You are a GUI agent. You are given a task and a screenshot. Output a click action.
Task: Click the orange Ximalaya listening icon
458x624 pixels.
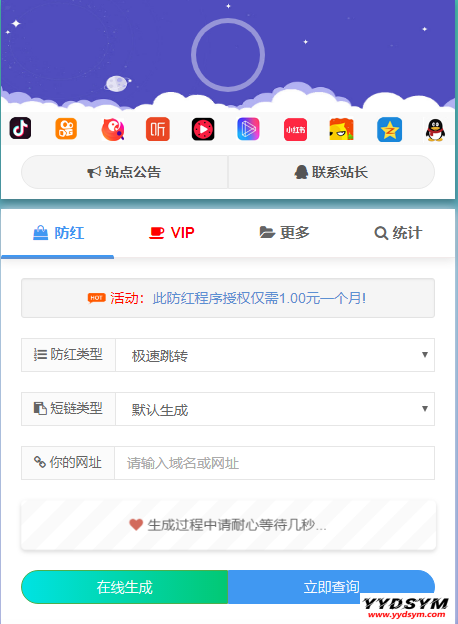158,129
